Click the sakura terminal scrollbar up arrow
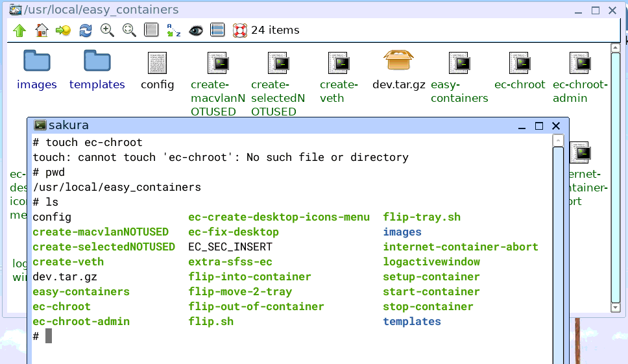The height and width of the screenshot is (364, 628). (558, 140)
